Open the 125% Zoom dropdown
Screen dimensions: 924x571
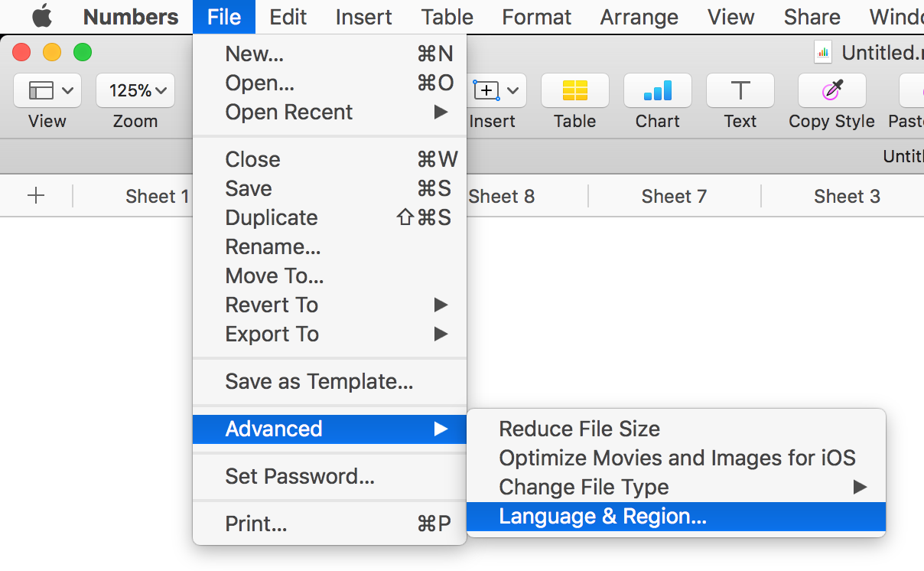pos(135,91)
